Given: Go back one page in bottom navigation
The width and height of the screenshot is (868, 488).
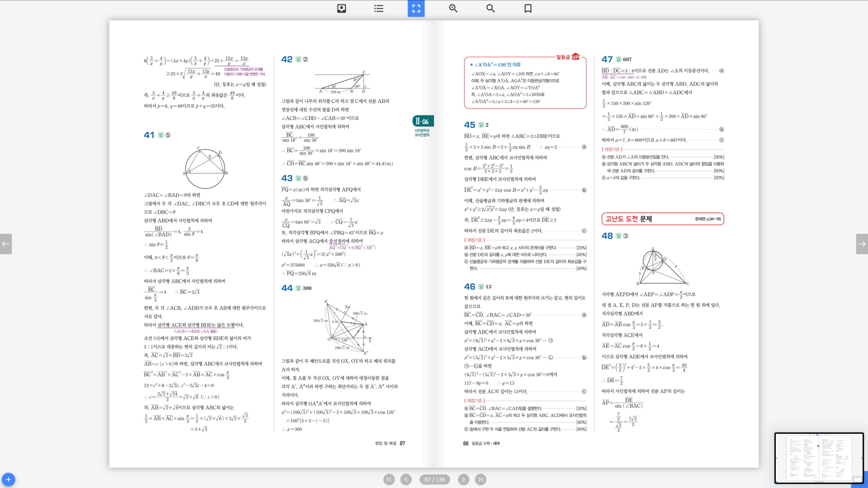Looking at the screenshot, I should tap(406, 479).
